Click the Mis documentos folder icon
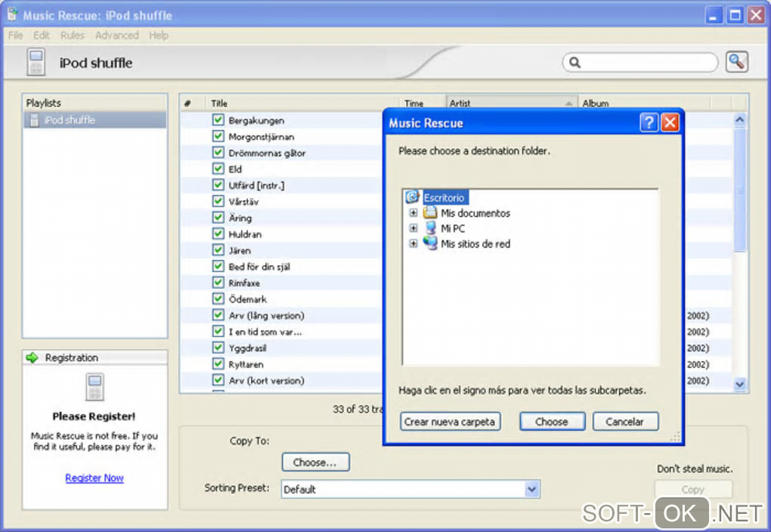This screenshot has width=771, height=532. tap(430, 212)
